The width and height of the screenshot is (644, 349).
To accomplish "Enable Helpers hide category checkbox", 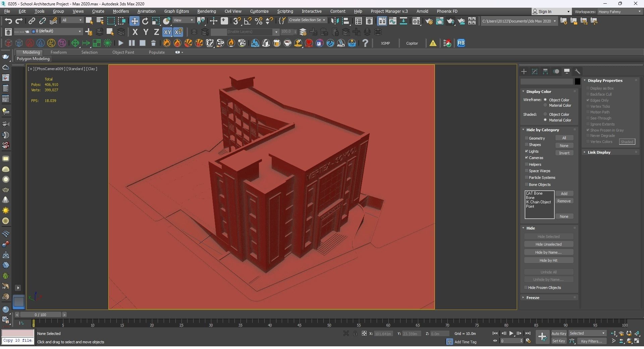I will (x=527, y=164).
